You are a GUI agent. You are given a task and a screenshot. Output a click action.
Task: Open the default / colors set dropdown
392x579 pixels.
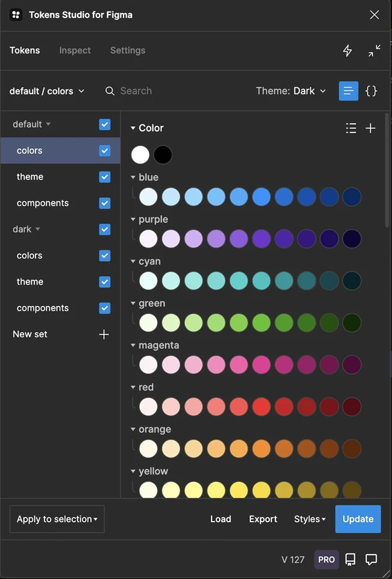click(x=47, y=91)
